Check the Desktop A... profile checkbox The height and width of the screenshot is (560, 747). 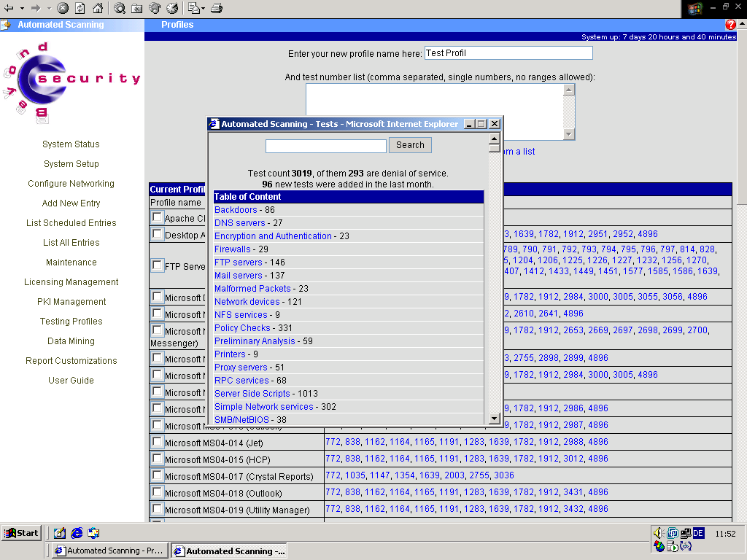157,234
